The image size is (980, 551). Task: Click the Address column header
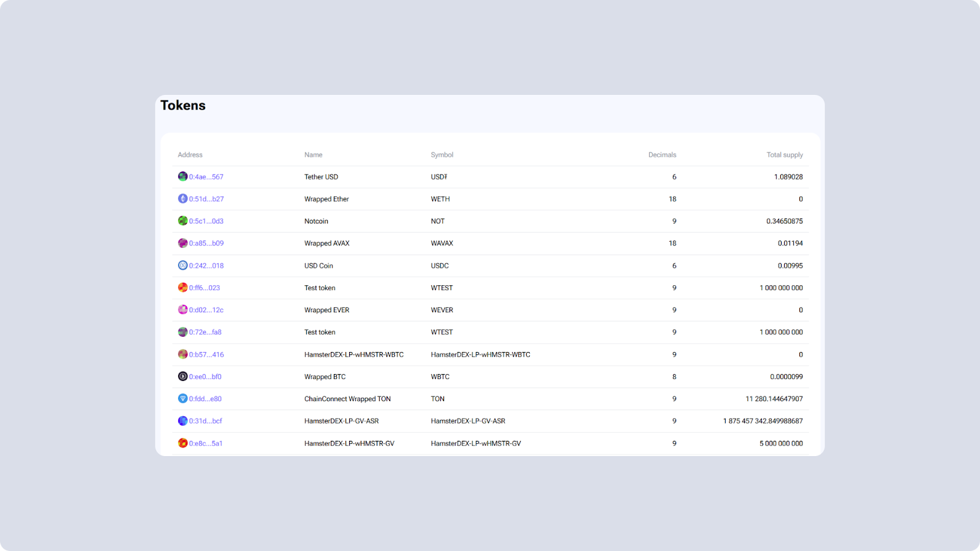click(x=190, y=155)
